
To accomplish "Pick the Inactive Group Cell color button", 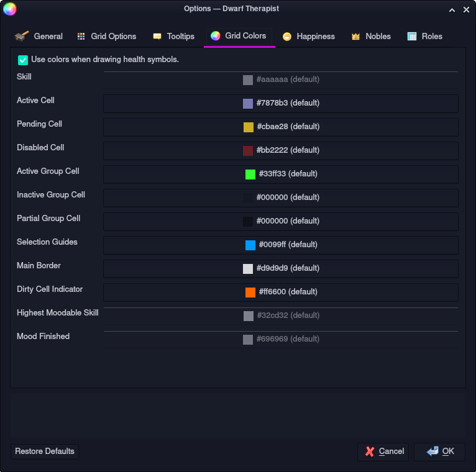I will tap(281, 198).
